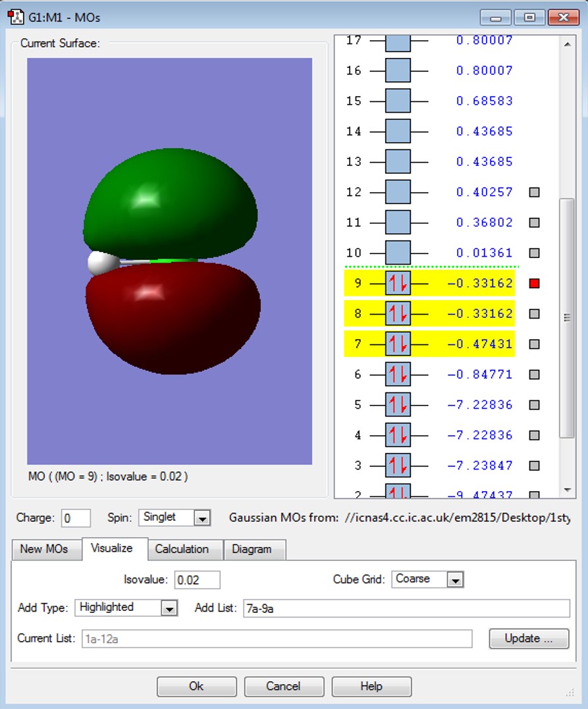Click the orbital list scrollbar thumb
The width and height of the screenshot is (588, 709).
pos(567,318)
